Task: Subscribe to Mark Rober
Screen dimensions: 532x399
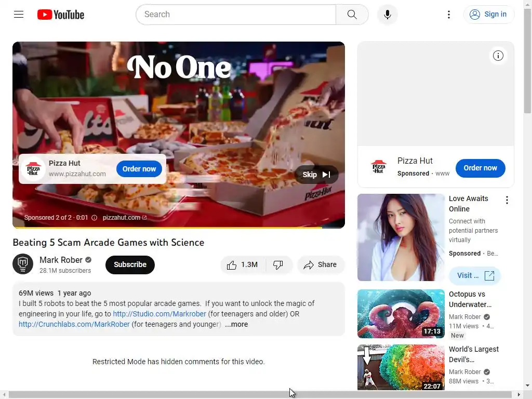Action: (x=130, y=264)
